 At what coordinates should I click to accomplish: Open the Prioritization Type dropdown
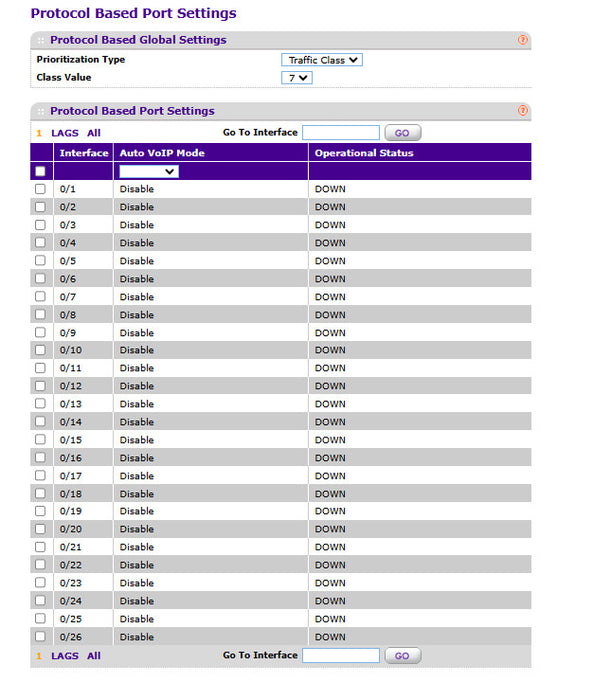(322, 60)
